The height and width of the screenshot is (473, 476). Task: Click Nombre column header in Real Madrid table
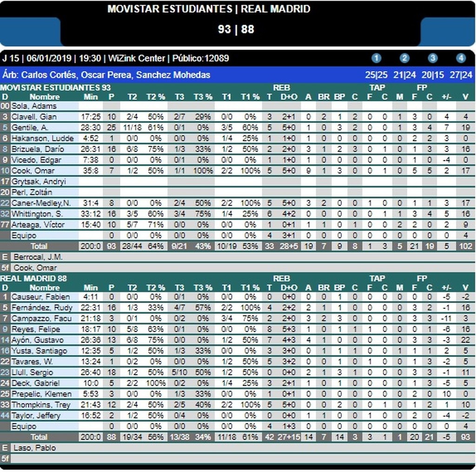coord(45,288)
